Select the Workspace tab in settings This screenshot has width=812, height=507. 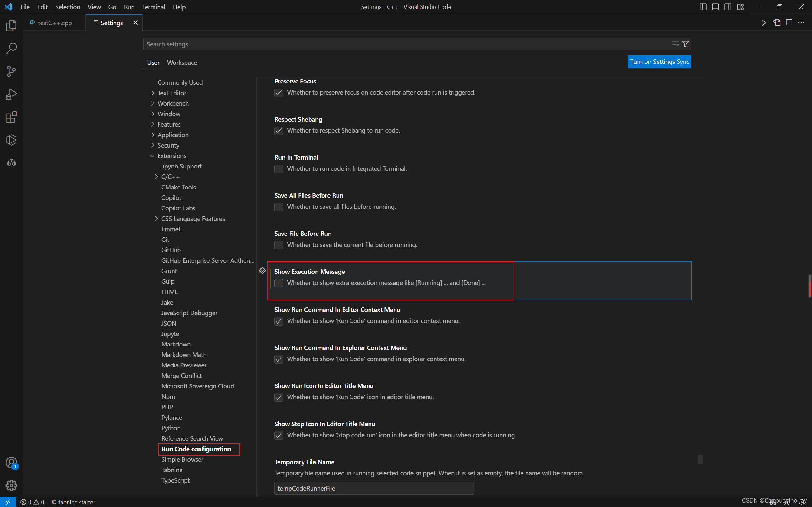pos(181,63)
